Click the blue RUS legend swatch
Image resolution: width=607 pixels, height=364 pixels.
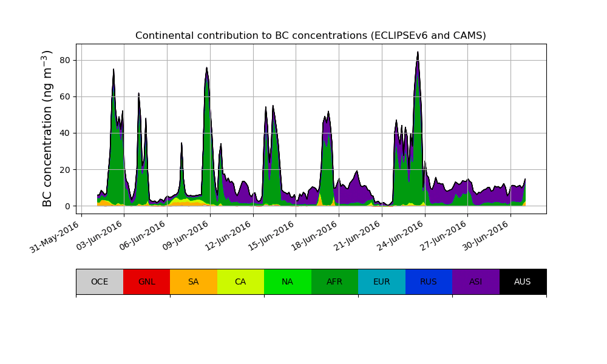[x=429, y=281]
